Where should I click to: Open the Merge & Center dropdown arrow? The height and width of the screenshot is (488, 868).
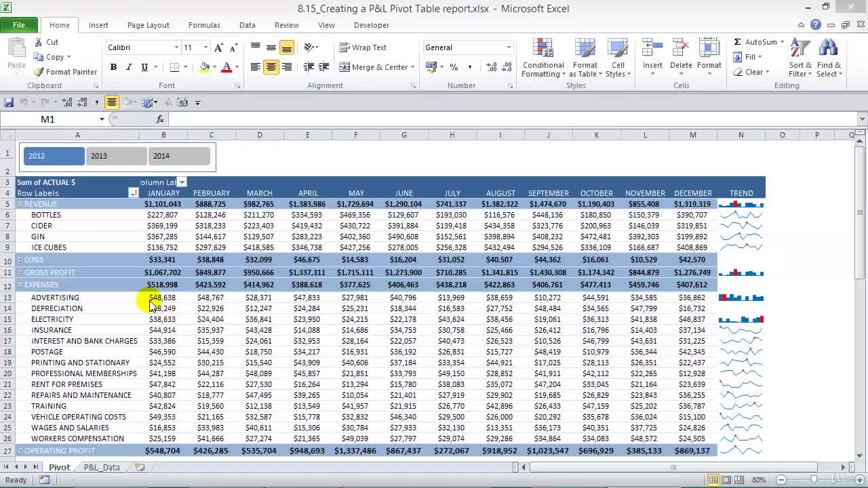[x=413, y=67]
